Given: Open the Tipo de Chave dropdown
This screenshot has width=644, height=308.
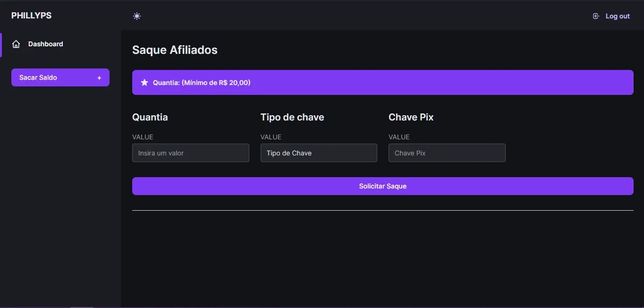Looking at the screenshot, I should coord(319,153).
